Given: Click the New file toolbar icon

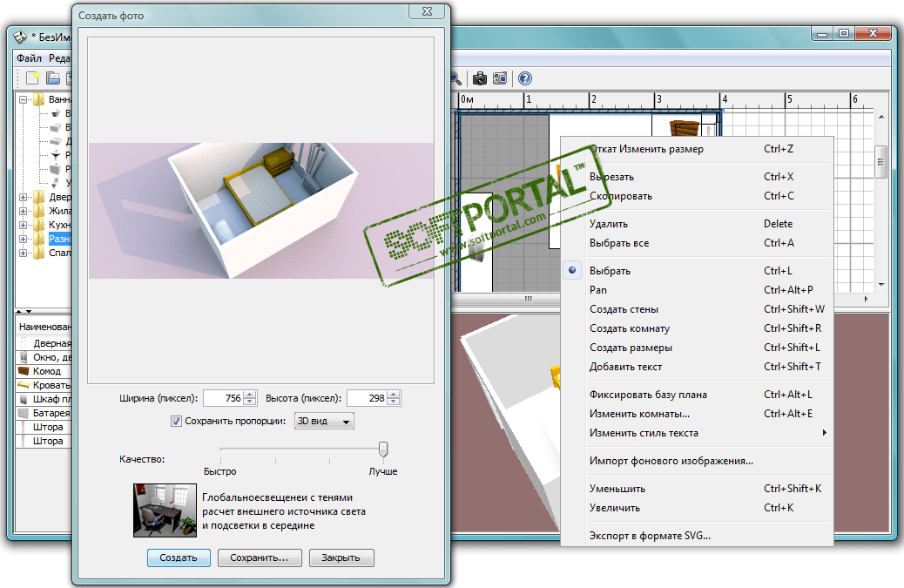Looking at the screenshot, I should pos(32,78).
